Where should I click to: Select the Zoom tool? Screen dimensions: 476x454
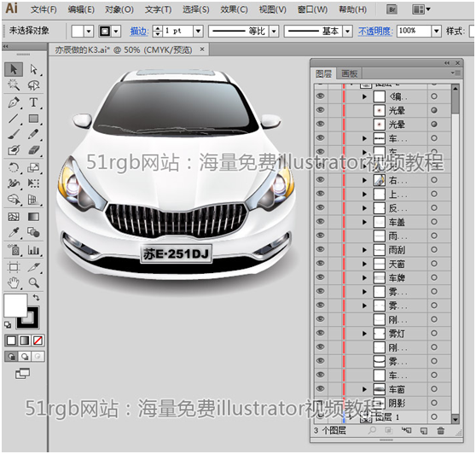tap(34, 283)
